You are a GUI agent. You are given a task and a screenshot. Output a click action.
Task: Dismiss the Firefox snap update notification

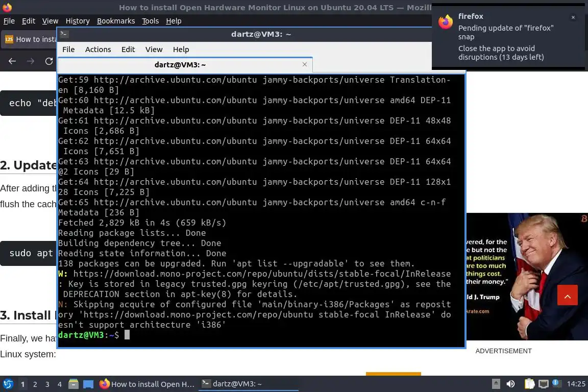(x=573, y=17)
